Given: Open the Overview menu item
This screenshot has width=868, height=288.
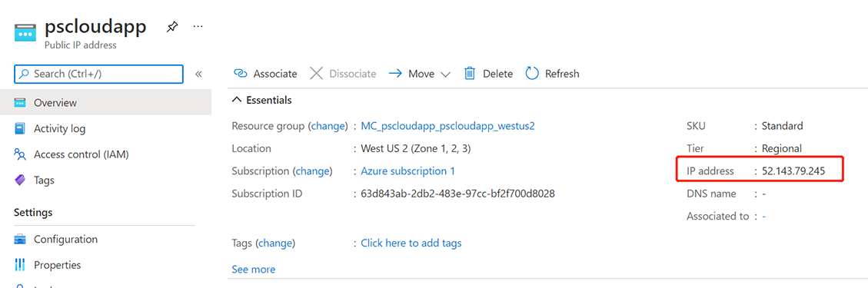Looking at the screenshot, I should click(106, 103).
